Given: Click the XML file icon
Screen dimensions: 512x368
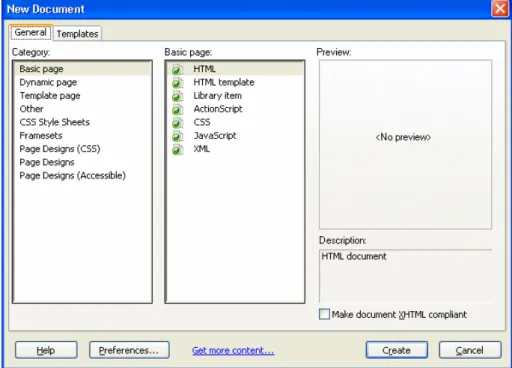Looking at the screenshot, I should pyautogui.click(x=177, y=149).
